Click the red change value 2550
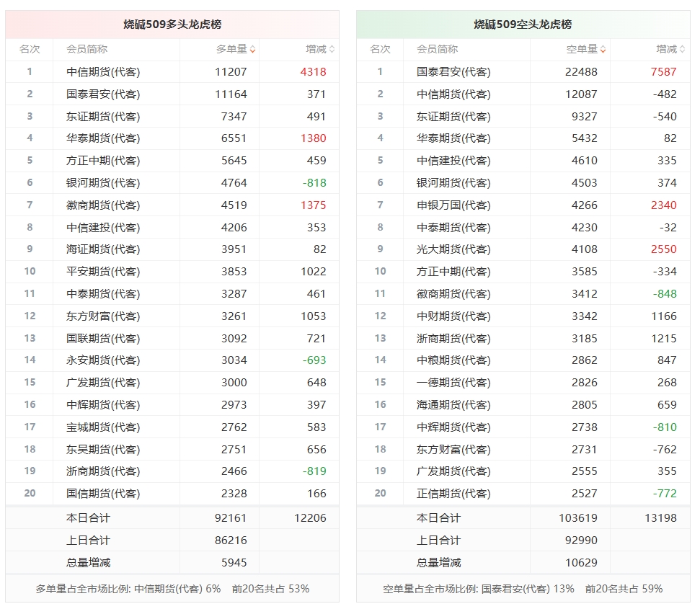Screen dimensions: 700x609 point(664,249)
